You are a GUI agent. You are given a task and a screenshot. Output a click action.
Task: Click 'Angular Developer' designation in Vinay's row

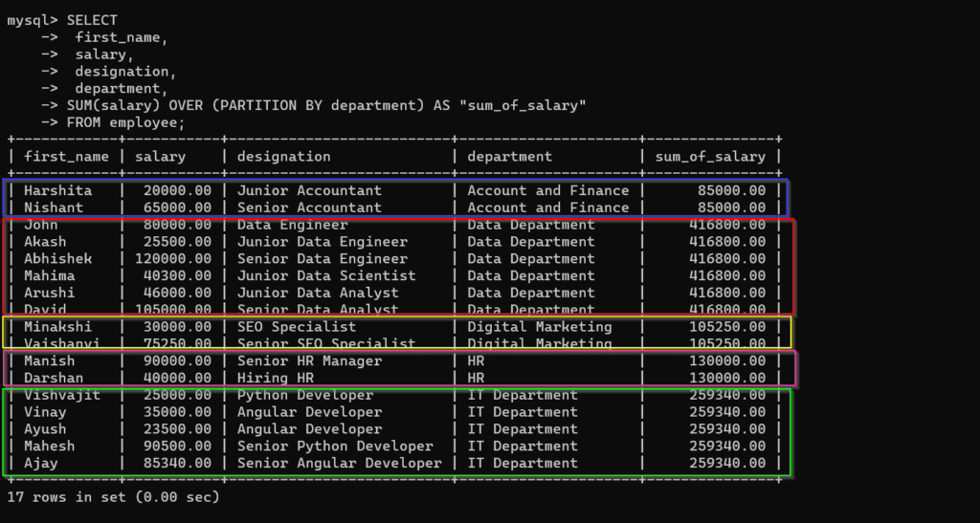coord(309,412)
